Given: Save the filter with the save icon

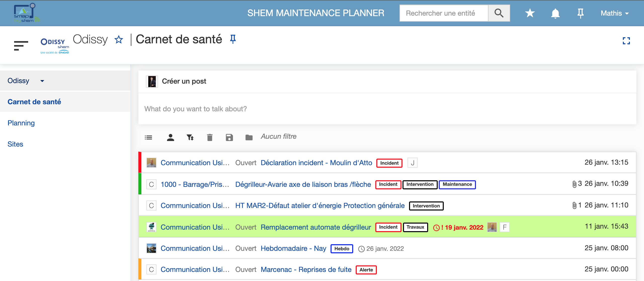Looking at the screenshot, I should (x=229, y=137).
